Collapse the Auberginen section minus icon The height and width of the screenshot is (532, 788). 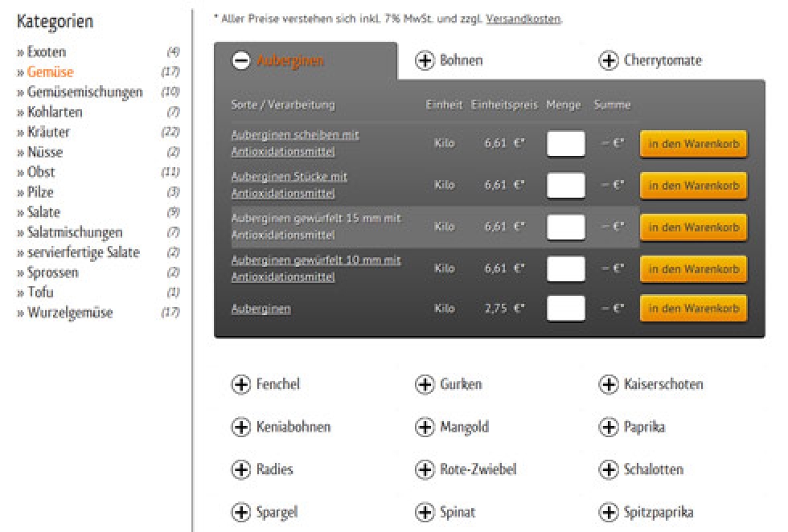[240, 61]
